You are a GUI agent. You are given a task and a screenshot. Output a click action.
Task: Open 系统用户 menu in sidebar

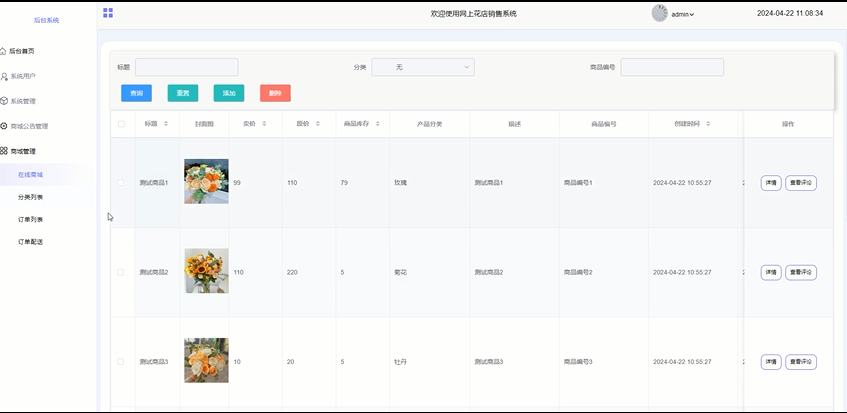[x=23, y=77]
